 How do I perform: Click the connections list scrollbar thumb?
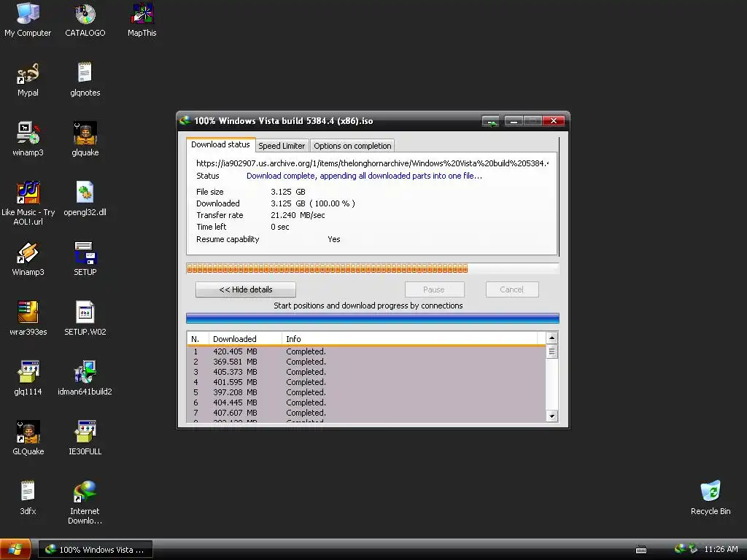click(551, 351)
